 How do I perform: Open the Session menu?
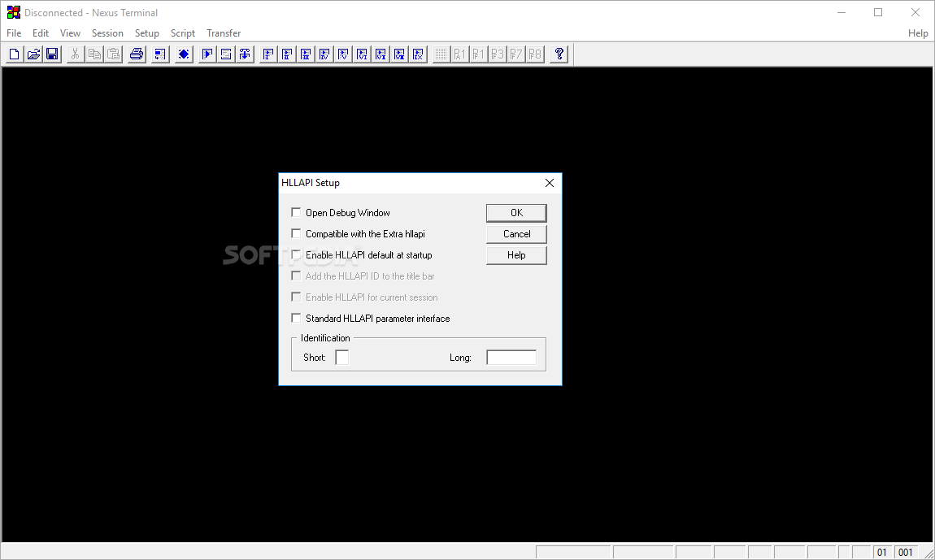[x=107, y=33]
